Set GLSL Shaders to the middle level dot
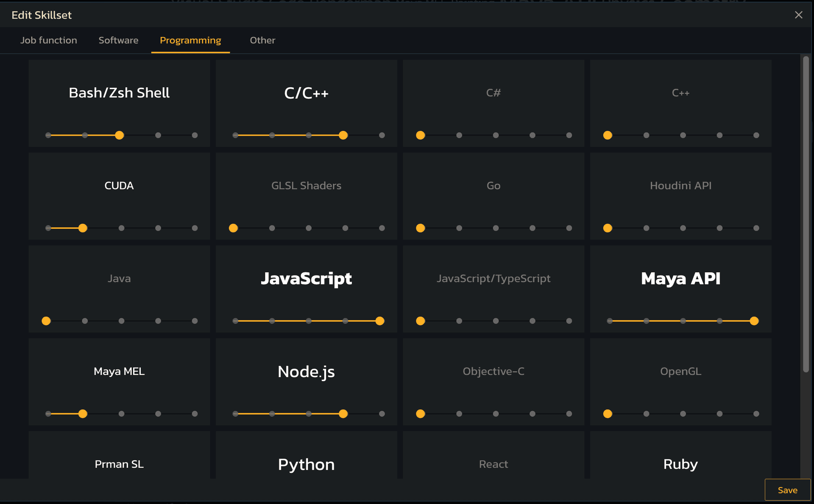 pyautogui.click(x=309, y=228)
